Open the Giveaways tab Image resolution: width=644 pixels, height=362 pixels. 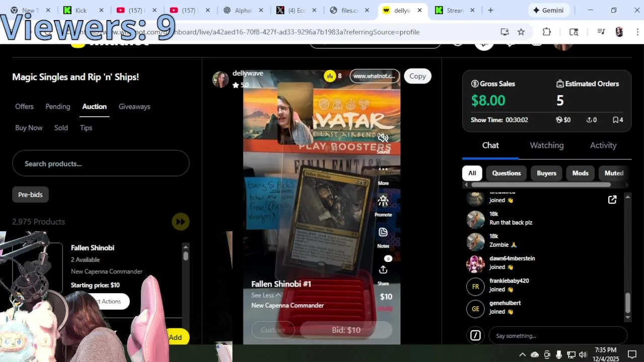point(134,107)
